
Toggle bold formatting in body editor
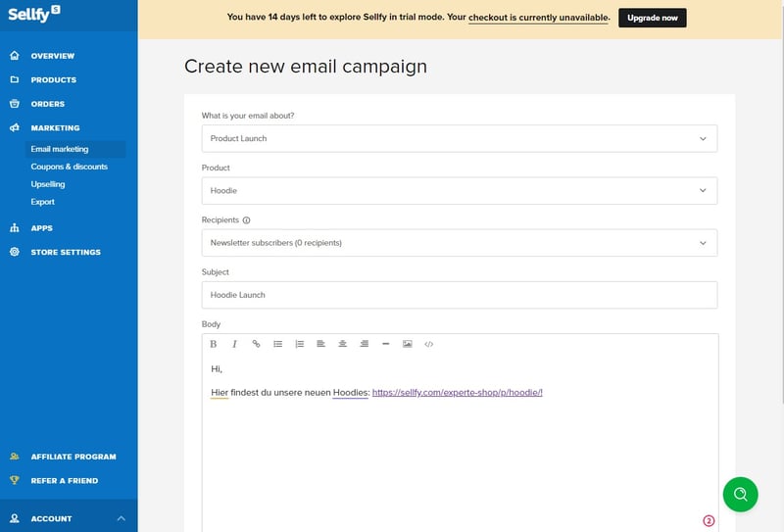coord(214,344)
